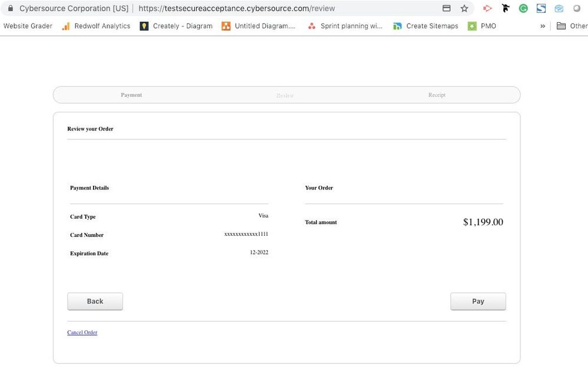Open the Grammarly green extension icon
The image size is (588, 381).
(x=523, y=8)
